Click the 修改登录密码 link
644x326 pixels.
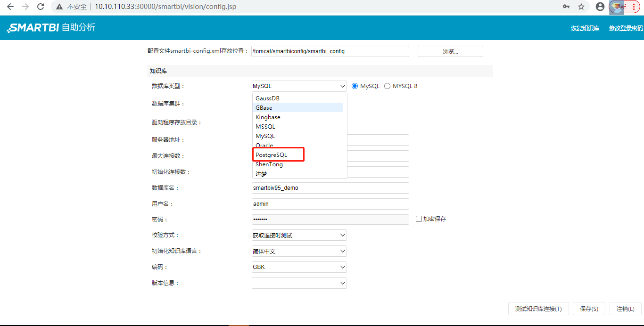click(x=626, y=28)
